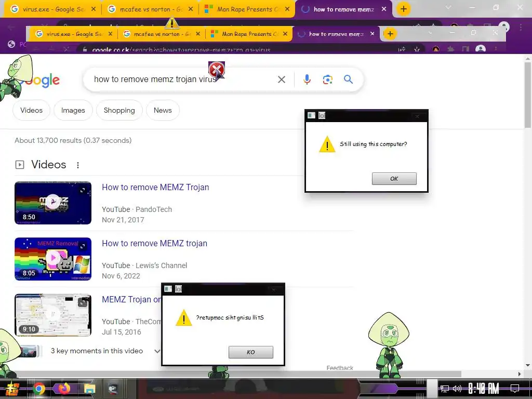Search by image with Google Lens icon
This screenshot has height=399, width=532.
327,79
